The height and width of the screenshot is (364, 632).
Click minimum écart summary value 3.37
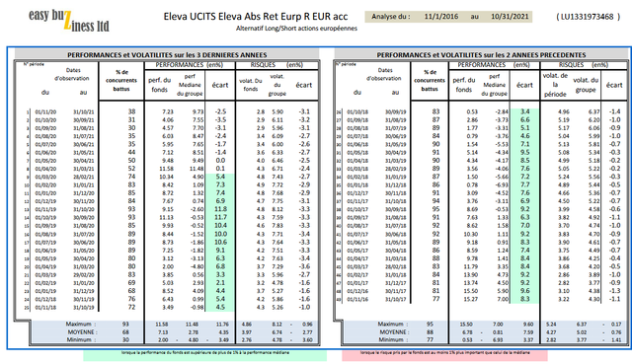pyautogui.click(x=528, y=340)
